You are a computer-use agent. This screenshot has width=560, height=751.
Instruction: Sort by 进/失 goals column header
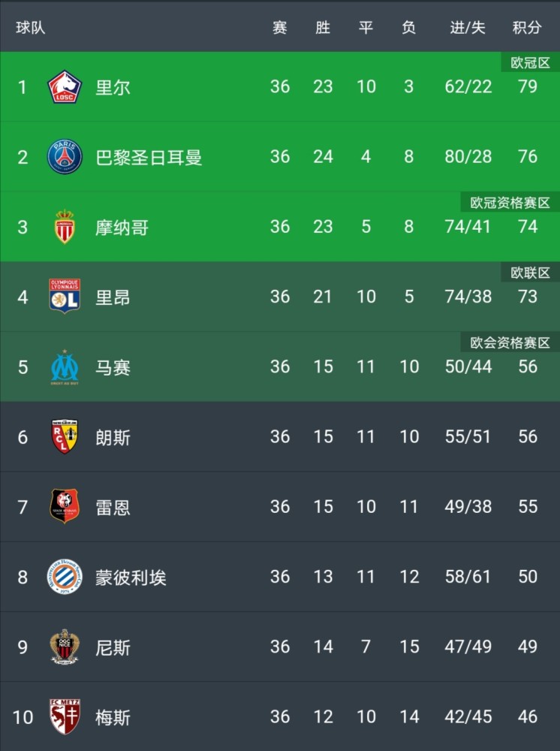(x=468, y=27)
